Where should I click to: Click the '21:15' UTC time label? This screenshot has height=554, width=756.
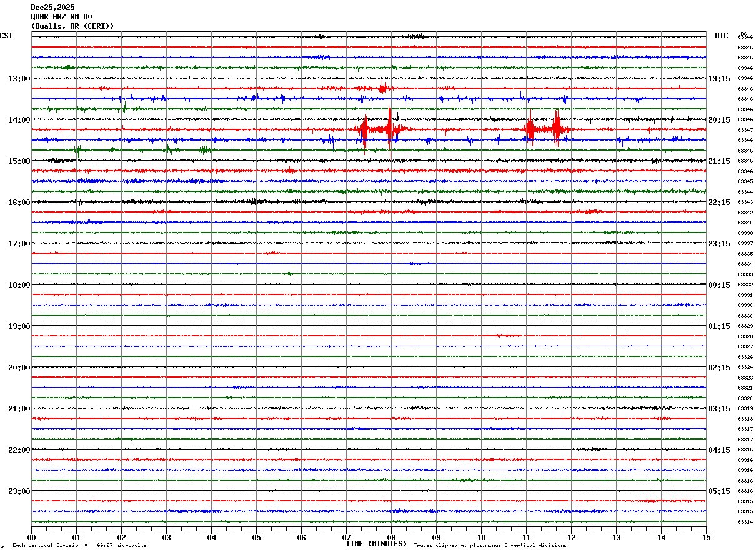point(719,161)
